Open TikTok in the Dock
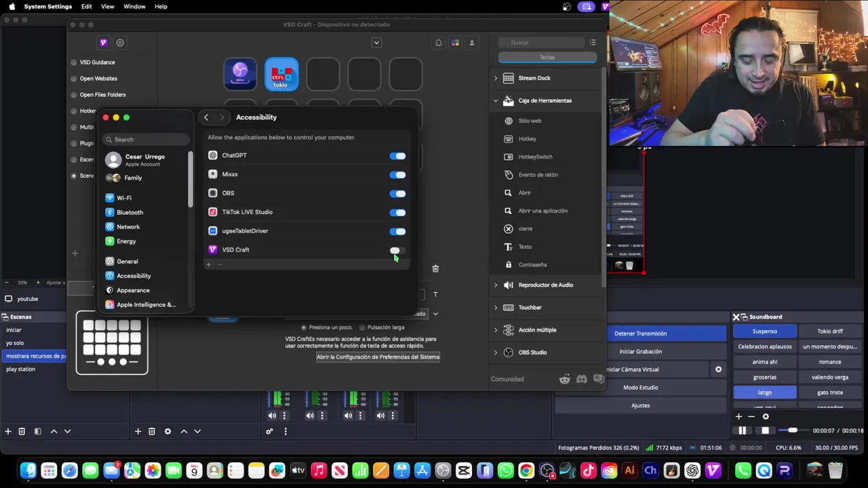The height and width of the screenshot is (488, 868). 588,470
